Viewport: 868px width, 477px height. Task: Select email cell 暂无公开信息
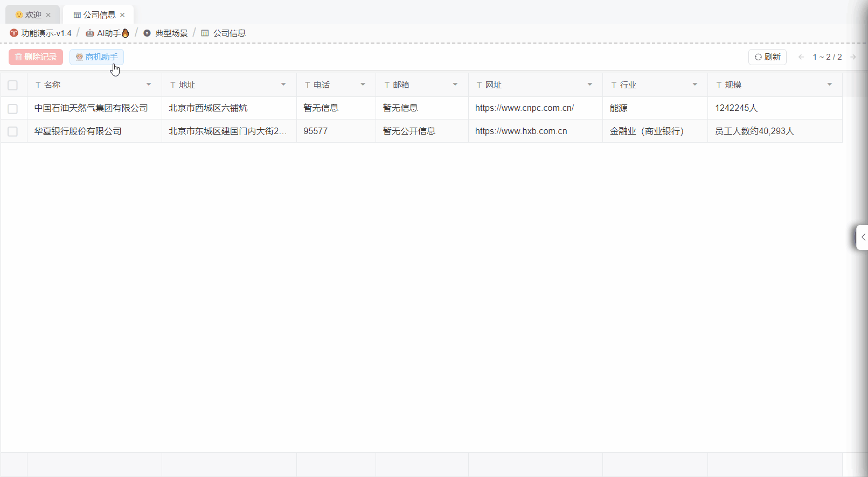click(x=422, y=131)
